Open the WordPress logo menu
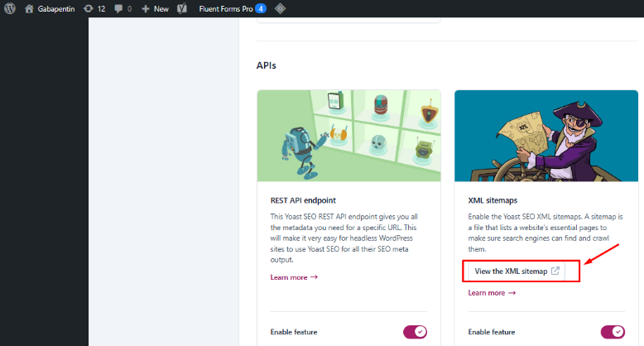This screenshot has width=644, height=346. [10, 8]
